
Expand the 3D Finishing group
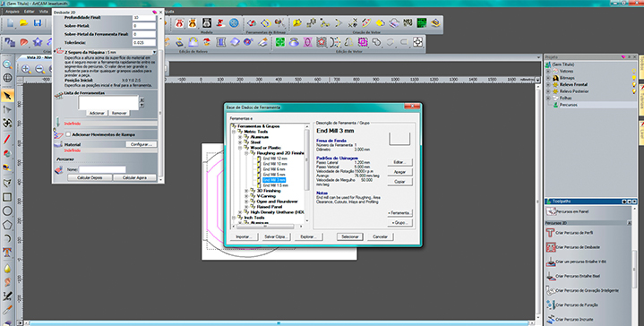tap(246, 191)
